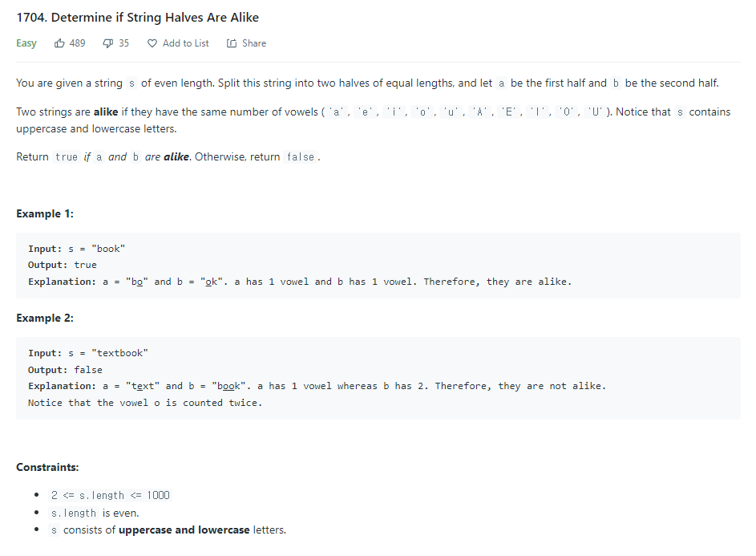This screenshot has height=556, width=756.
Task: Click inside Example 1 code block input line
Action: point(77,249)
